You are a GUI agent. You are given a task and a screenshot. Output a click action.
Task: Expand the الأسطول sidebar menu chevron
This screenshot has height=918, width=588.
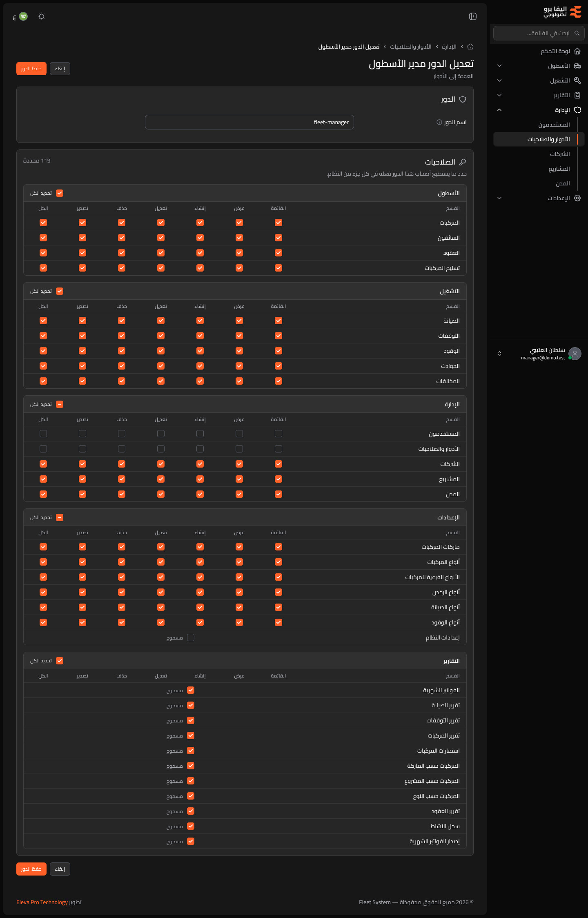(499, 66)
